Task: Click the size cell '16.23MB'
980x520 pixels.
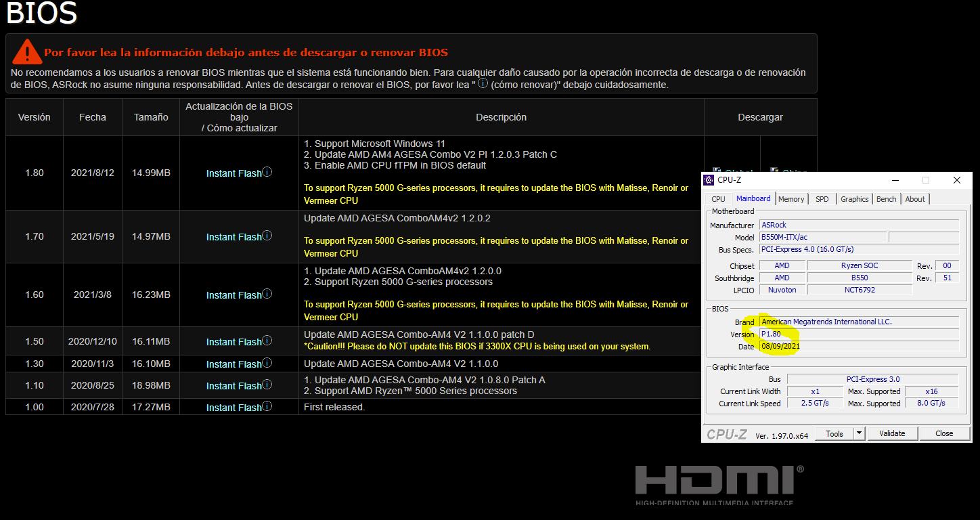Action: click(x=151, y=295)
